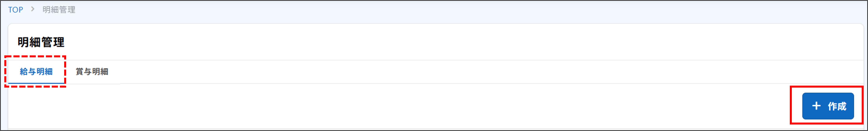Click the 明細管理 breadcrumb item
The width and height of the screenshot is (868, 131).
(59, 10)
